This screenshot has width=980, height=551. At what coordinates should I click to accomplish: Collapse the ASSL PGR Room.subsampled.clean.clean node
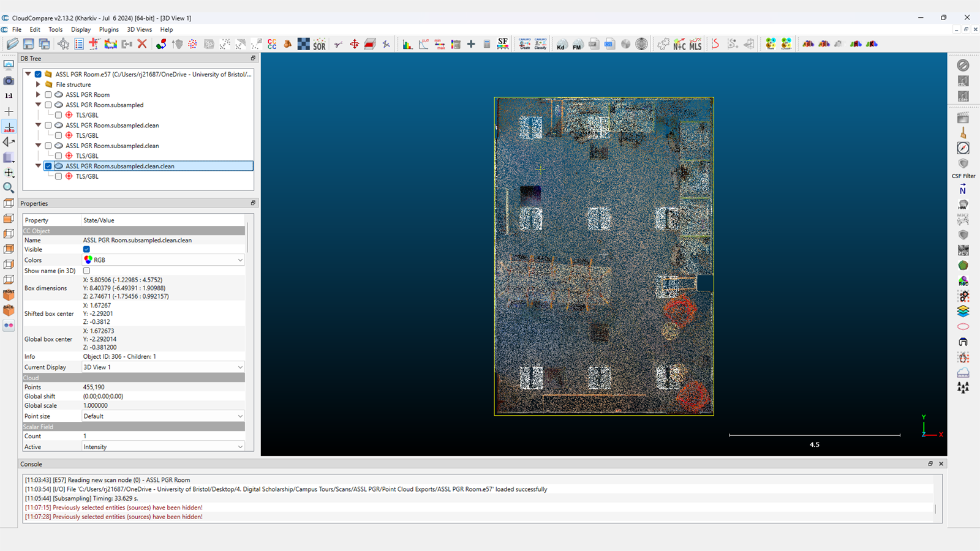click(x=38, y=166)
